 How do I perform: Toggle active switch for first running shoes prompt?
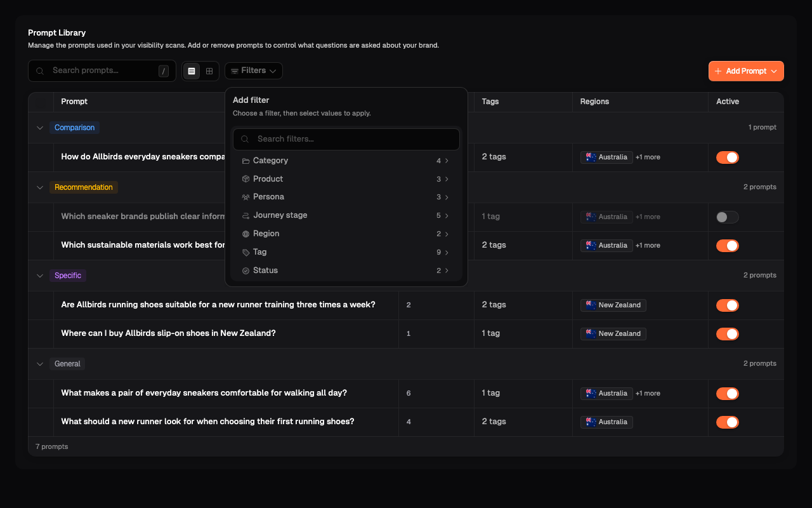click(728, 422)
